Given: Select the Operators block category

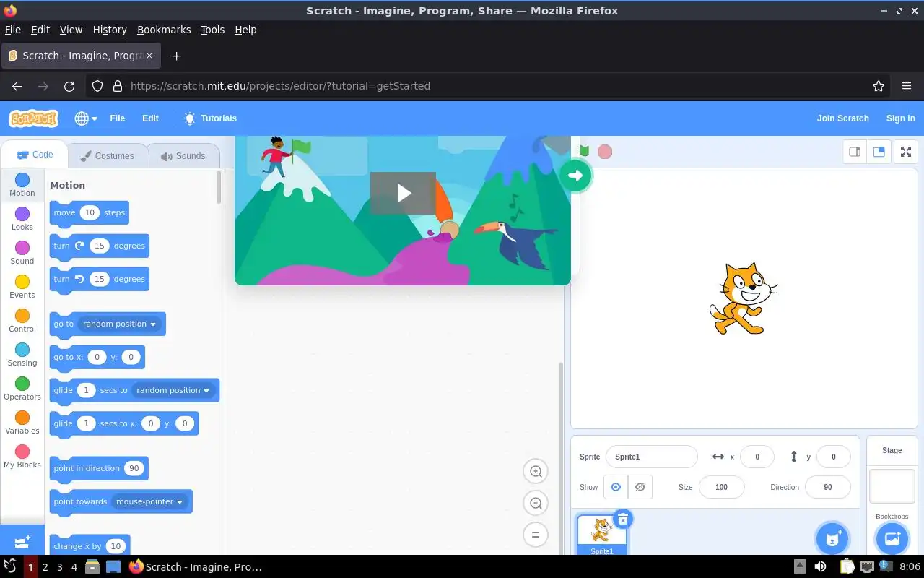Looking at the screenshot, I should (x=22, y=389).
